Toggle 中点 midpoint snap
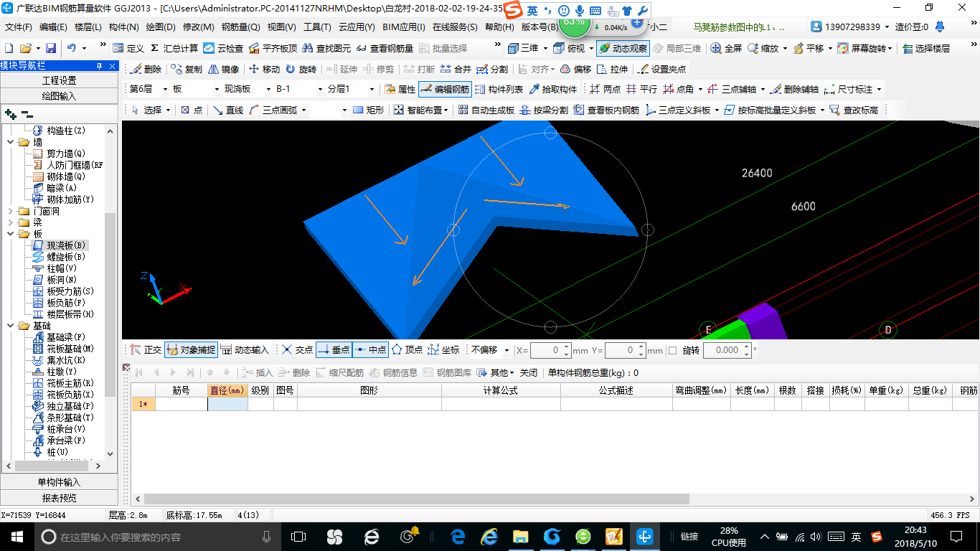This screenshot has height=551, width=980. [370, 349]
